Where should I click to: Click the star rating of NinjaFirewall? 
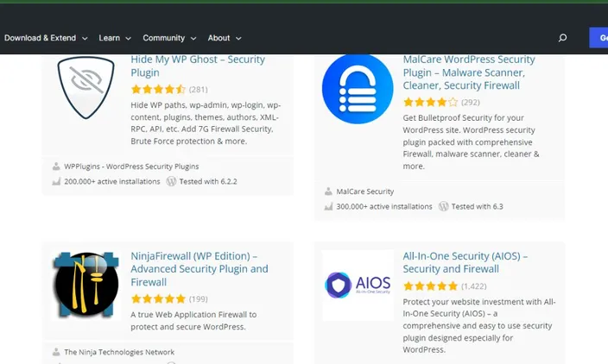158,299
